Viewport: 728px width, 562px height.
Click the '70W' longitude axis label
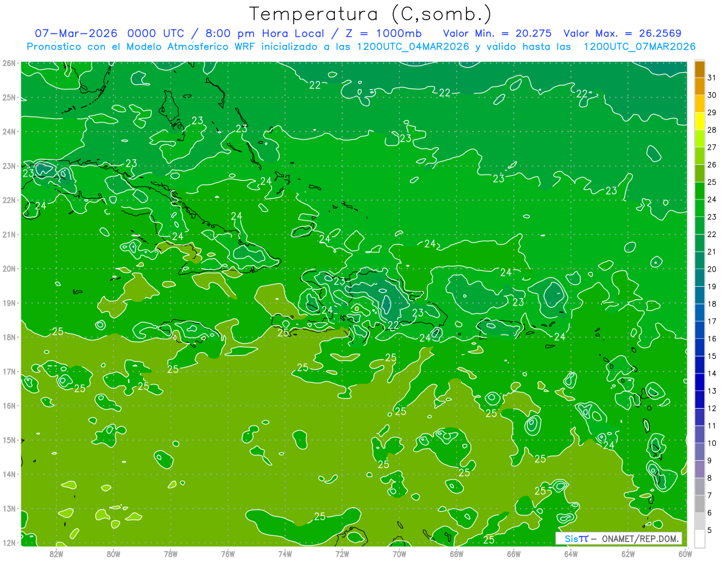click(x=399, y=554)
